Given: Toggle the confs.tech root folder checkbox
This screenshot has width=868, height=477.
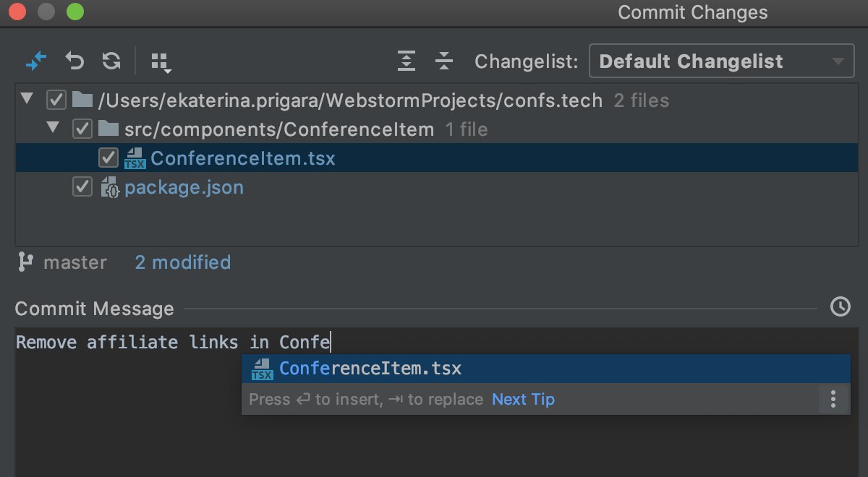Looking at the screenshot, I should coord(56,100).
